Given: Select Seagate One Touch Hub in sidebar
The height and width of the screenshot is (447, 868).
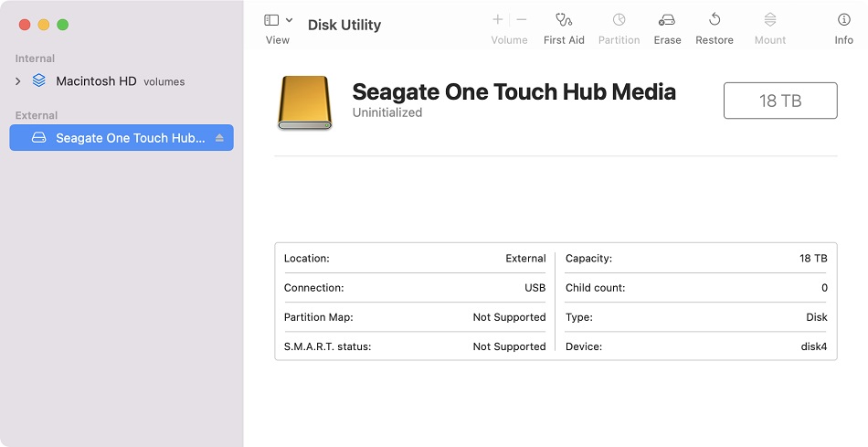Looking at the screenshot, I should pos(122,137).
